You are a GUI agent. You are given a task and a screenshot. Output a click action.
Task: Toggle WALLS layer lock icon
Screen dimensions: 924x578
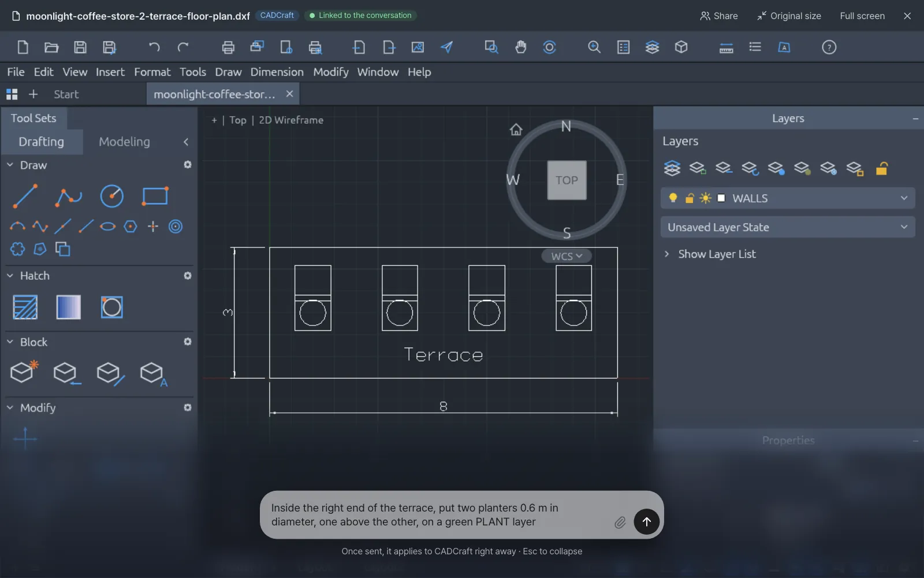pyautogui.click(x=689, y=198)
